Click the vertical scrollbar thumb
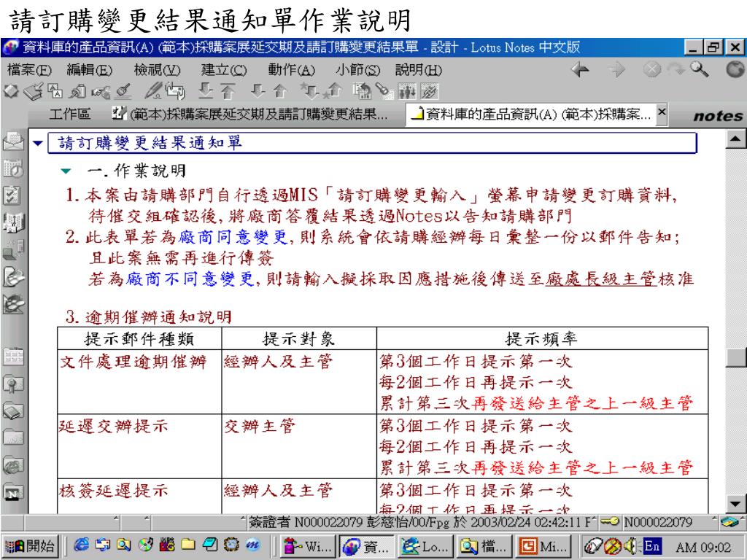The height and width of the screenshot is (560, 747). coord(735,357)
